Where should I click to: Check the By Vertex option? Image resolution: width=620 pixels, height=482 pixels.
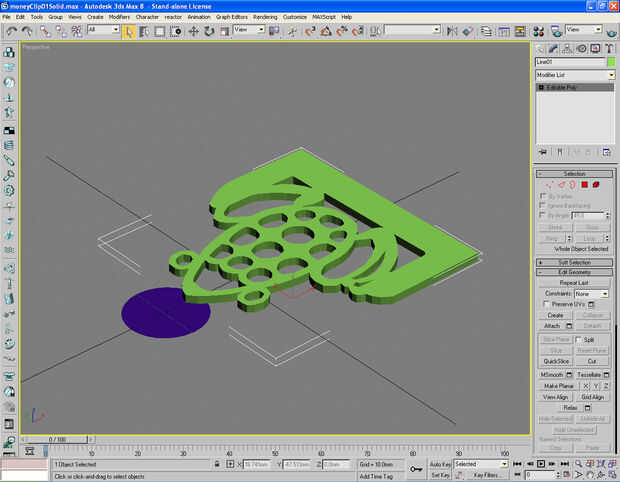coord(543,196)
